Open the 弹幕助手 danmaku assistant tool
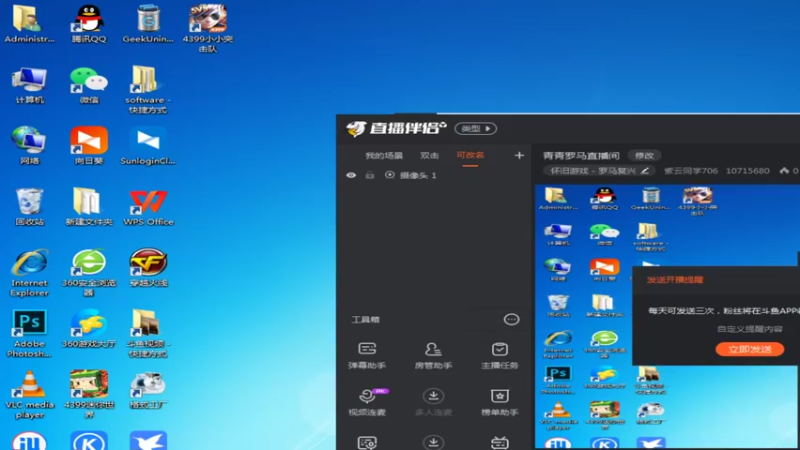Viewport: 800px width, 450px height. [x=367, y=355]
